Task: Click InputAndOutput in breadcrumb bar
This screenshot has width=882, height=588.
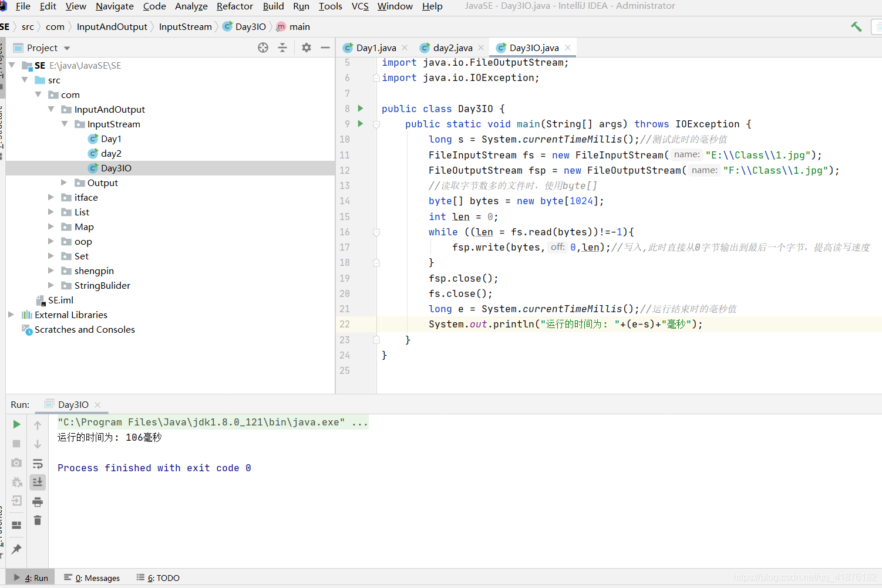Action: 112,26
